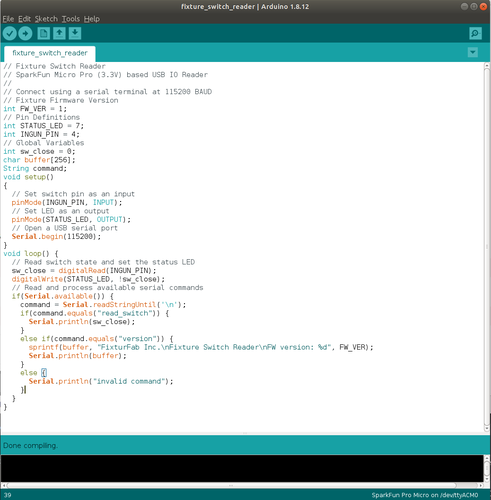Click the 'else if(command.equals("version"))' line
The width and height of the screenshot is (491, 500).
tap(97, 339)
